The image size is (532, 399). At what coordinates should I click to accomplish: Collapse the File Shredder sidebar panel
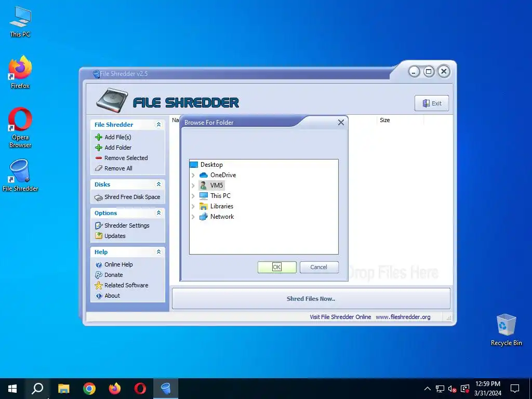pyautogui.click(x=158, y=125)
